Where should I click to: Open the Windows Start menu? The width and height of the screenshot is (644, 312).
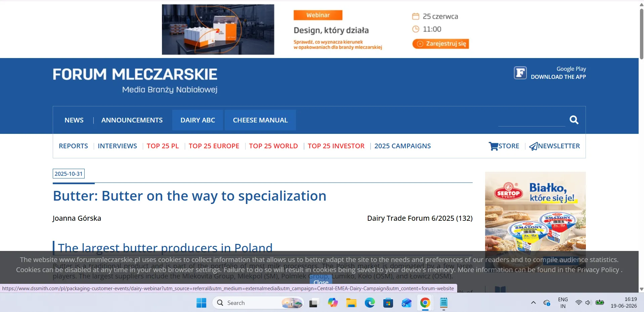pos(201,303)
